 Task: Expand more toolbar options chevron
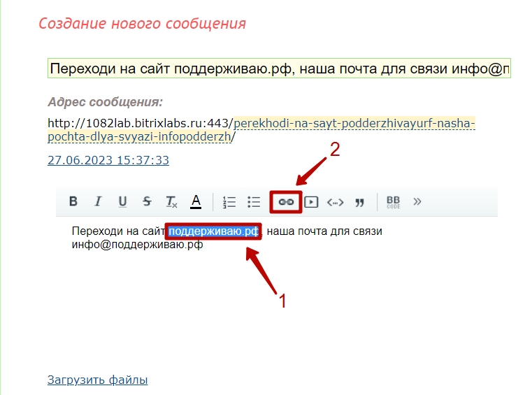tap(417, 202)
